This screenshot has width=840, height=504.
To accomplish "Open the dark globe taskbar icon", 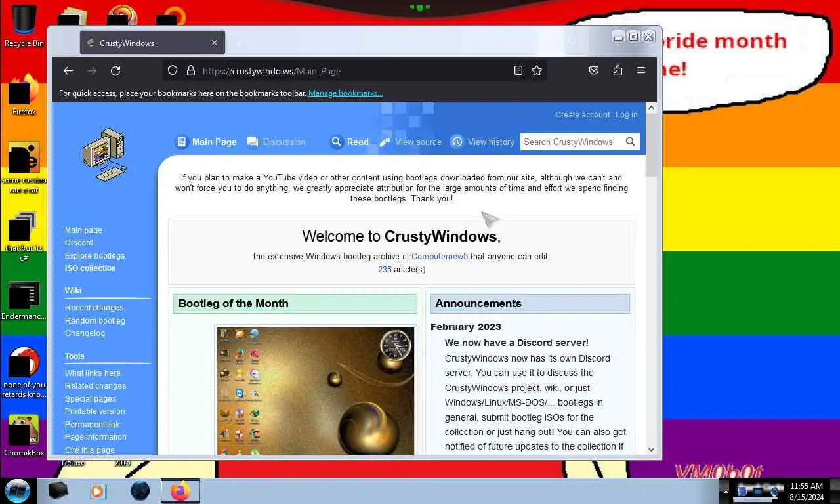I will point(140,490).
